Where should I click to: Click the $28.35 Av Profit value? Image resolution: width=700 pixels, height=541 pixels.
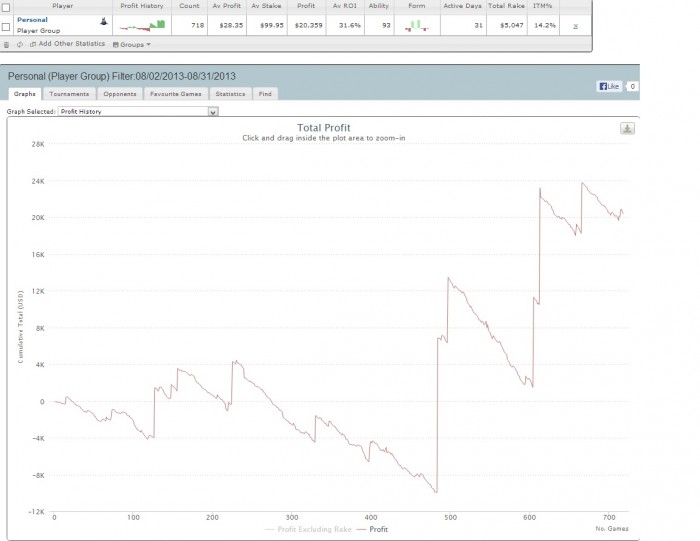pos(231,25)
